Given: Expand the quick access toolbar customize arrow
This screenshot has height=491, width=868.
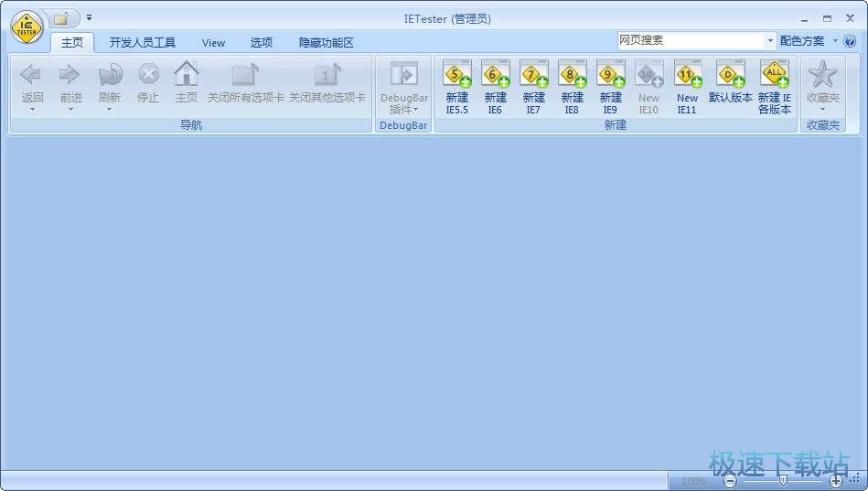Looking at the screenshot, I should pos(89,18).
